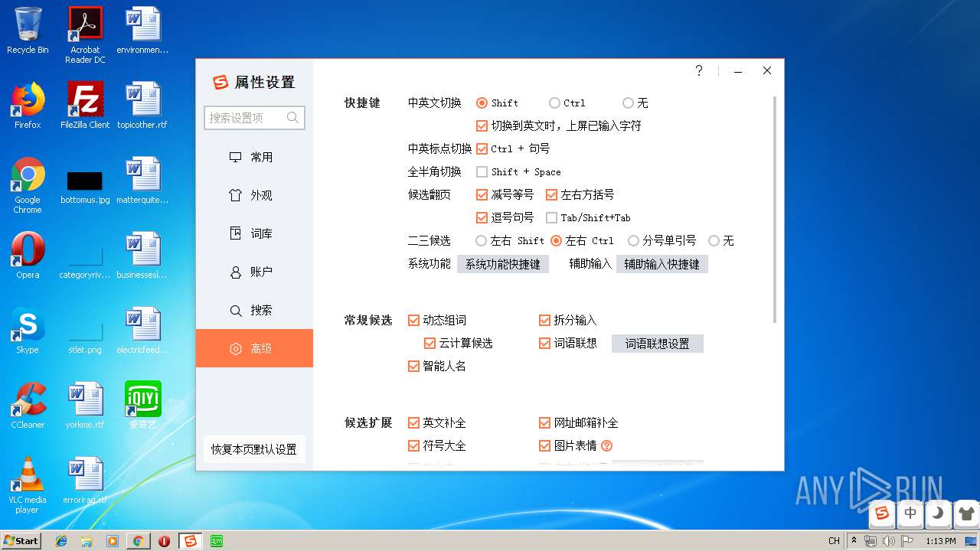This screenshot has height=551, width=980.
Task: Open Acrobat Reader DC desktop shortcut
Action: tap(85, 35)
